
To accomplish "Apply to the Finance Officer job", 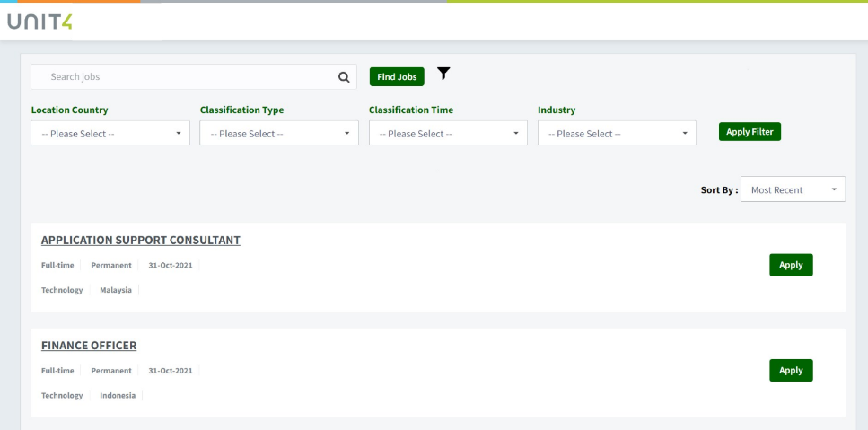I will point(791,371).
